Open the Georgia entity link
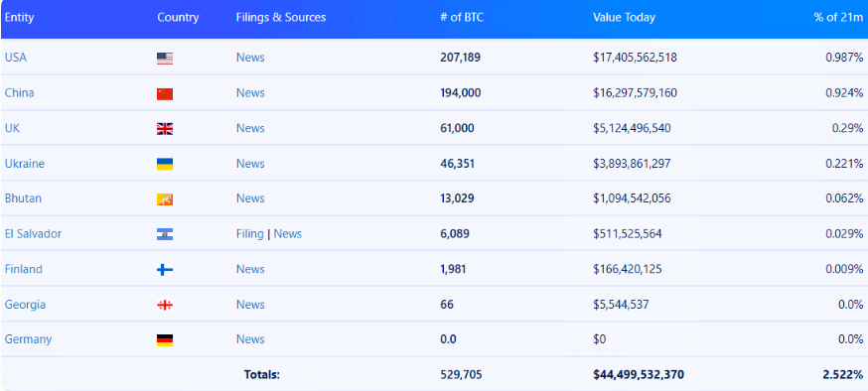Screen dimensions: 868x391 pyautogui.click(x=25, y=305)
